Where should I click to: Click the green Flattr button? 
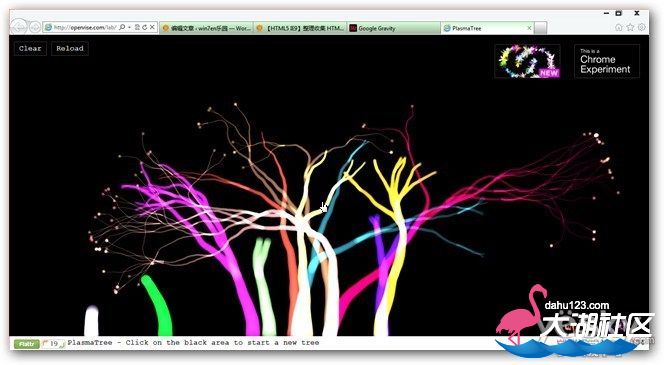pyautogui.click(x=26, y=344)
